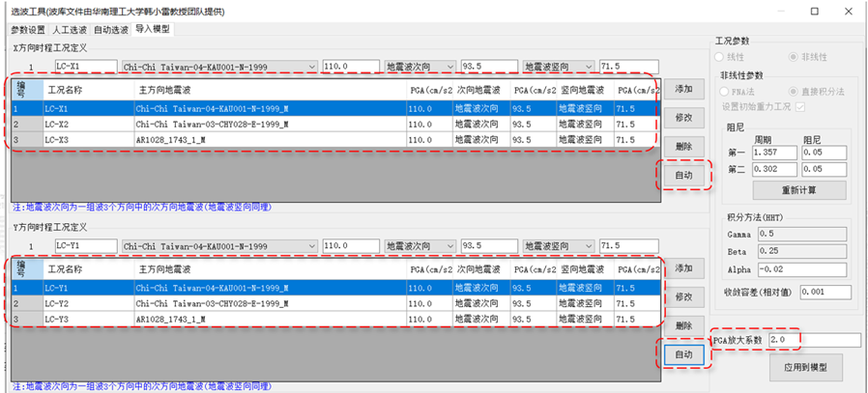
Task: Click 自动 button for X-direction cases
Action: (x=684, y=174)
